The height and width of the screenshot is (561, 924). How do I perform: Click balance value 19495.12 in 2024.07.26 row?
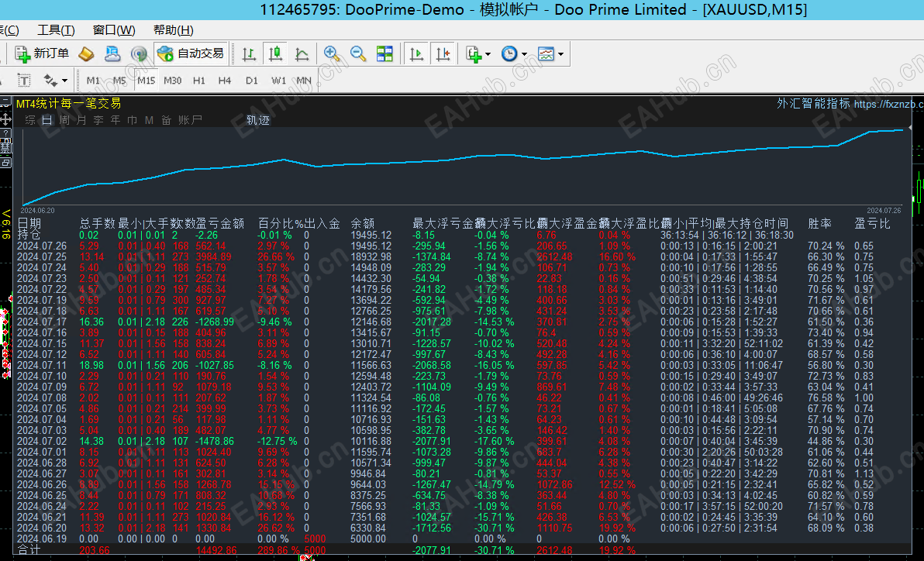tap(371, 246)
